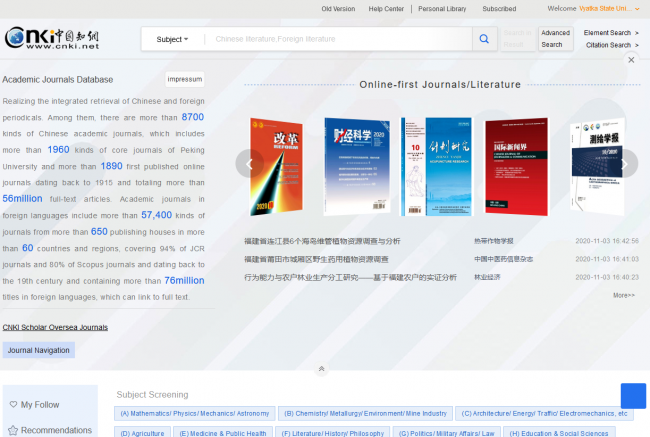Click Advanced Search button
This screenshot has height=437, width=650.
pyautogui.click(x=555, y=39)
